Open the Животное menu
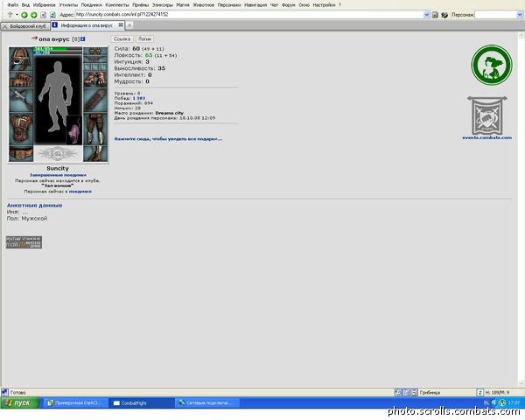Screen dimensions: 525x420 [203, 4]
